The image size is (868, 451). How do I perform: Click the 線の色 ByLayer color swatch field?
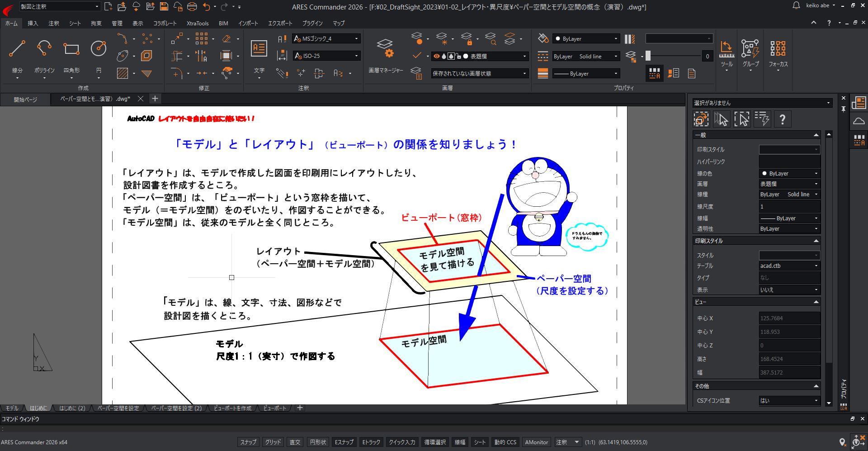[789, 173]
